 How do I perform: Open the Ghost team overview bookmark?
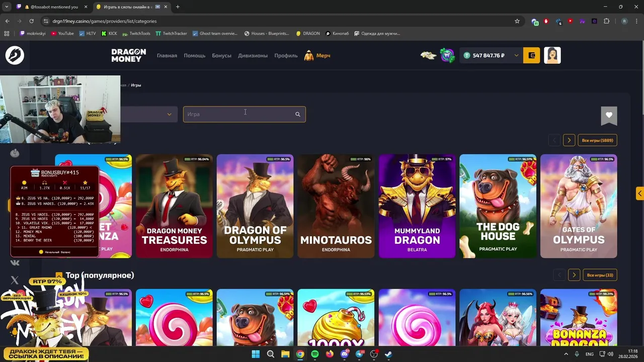click(x=215, y=34)
